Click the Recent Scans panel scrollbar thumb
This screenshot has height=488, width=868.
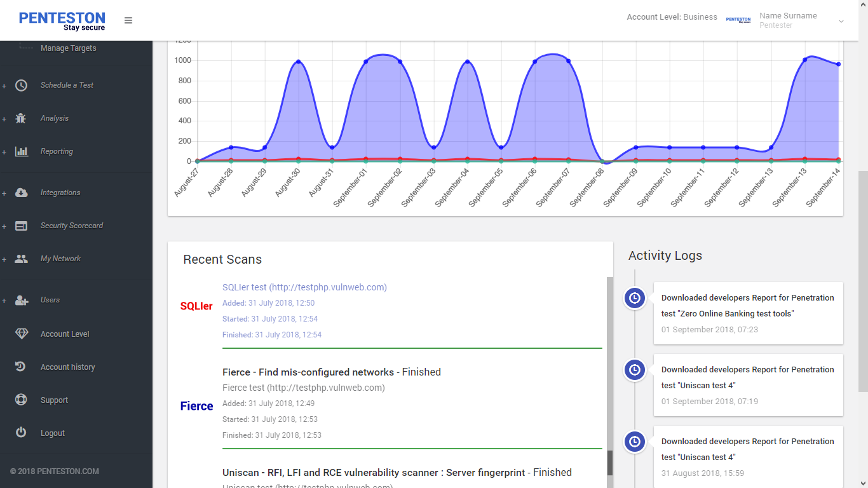(610, 463)
